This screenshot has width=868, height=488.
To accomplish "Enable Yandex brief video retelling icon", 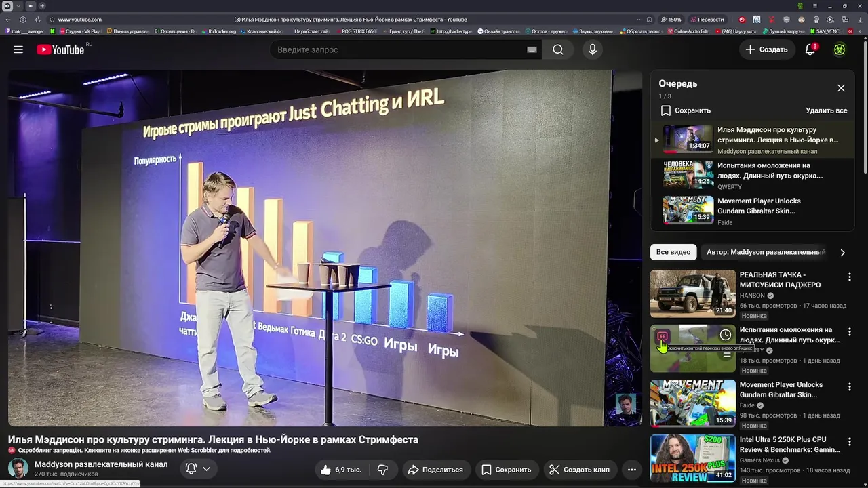I will [x=663, y=335].
